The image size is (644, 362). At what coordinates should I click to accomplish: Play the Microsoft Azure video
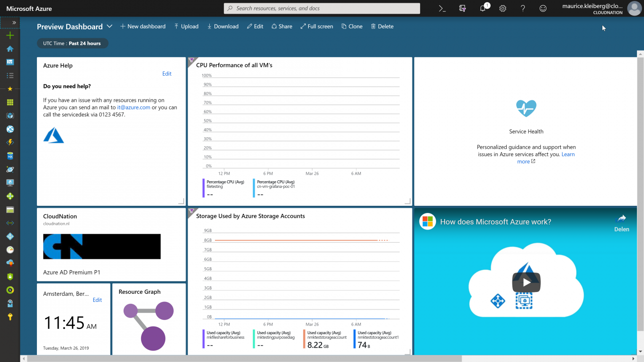526,282
